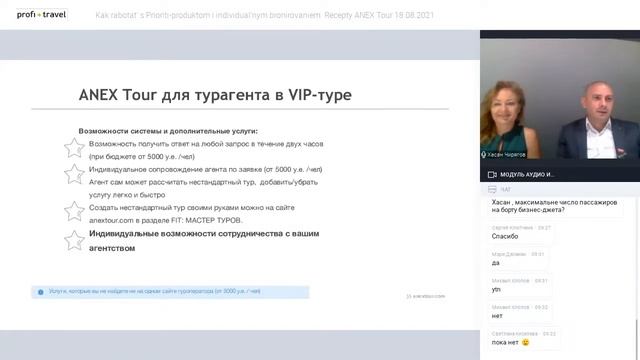
Task: Select the line 'Создать нестандартный тур своими руками'
Action: tap(192, 207)
